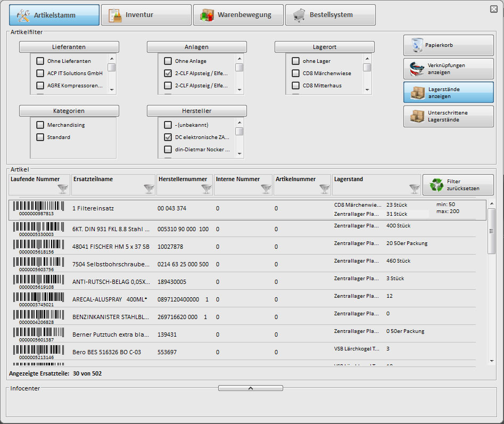Tick the CD8 Märchenwiese Lagerort checkbox
Screen dimensions: 504x424
[x=295, y=74]
